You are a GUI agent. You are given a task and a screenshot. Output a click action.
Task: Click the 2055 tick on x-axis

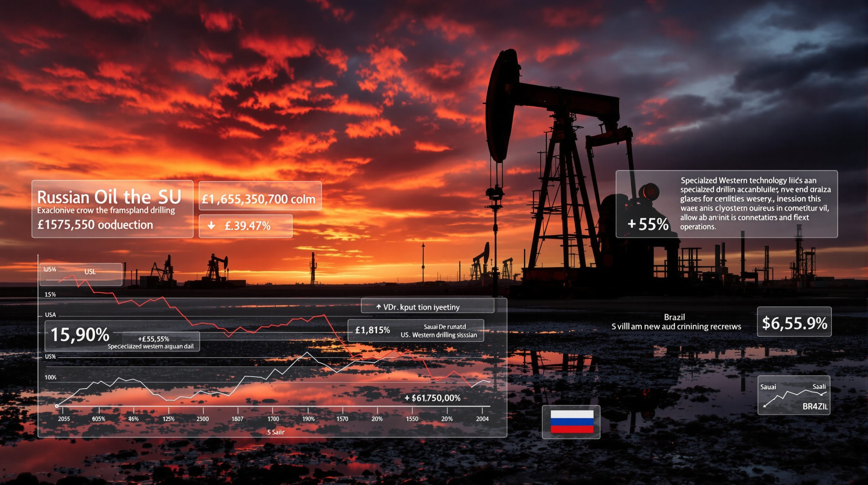click(64, 419)
